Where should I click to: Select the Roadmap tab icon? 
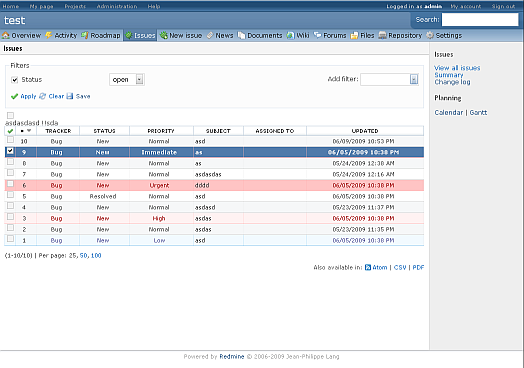[85, 35]
